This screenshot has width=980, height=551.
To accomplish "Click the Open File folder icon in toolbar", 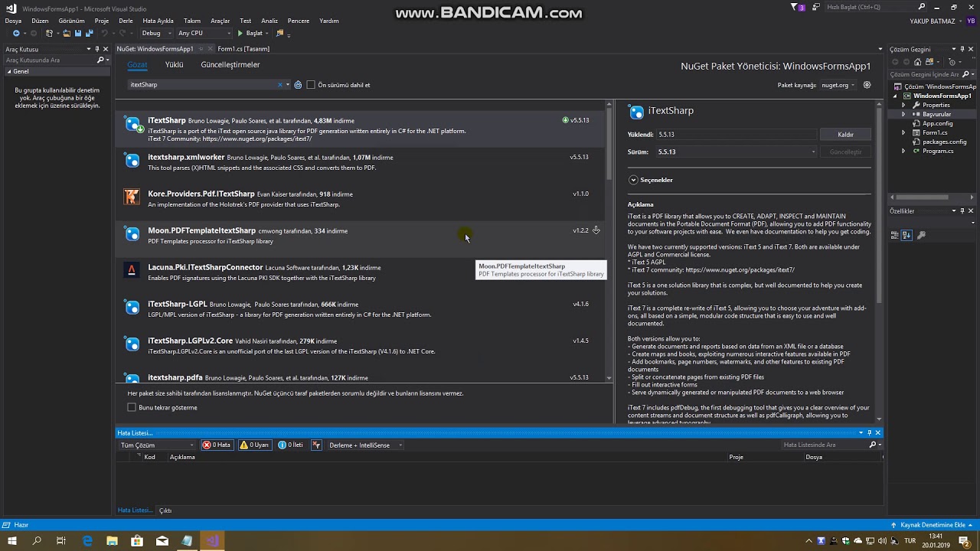I will tap(67, 34).
